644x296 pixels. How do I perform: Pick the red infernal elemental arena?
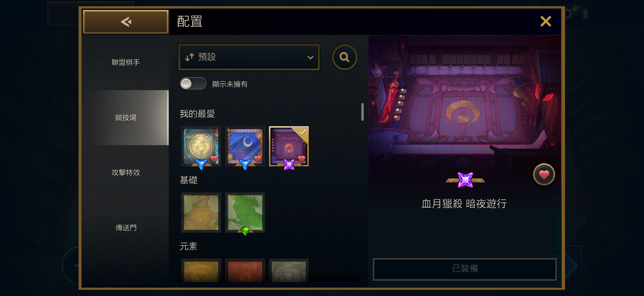tap(245, 270)
